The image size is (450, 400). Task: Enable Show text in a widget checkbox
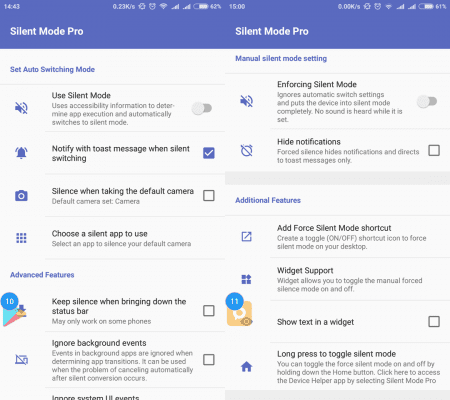coord(434,322)
